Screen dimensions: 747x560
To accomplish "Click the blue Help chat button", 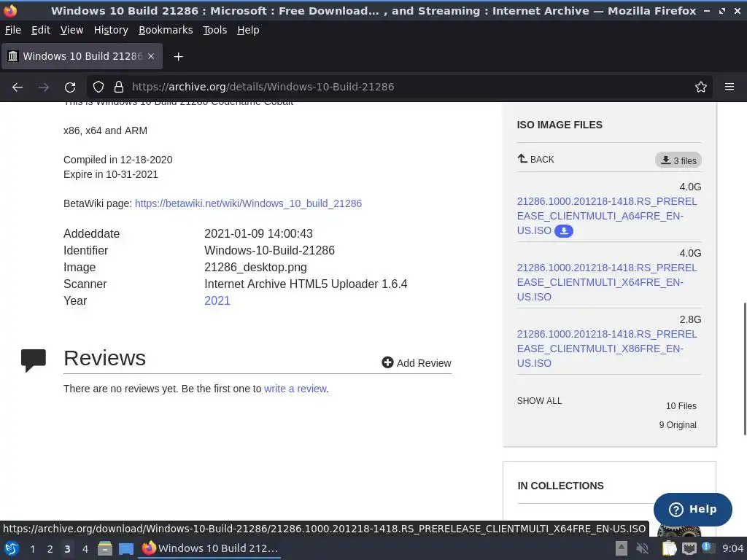I will coord(693,510).
